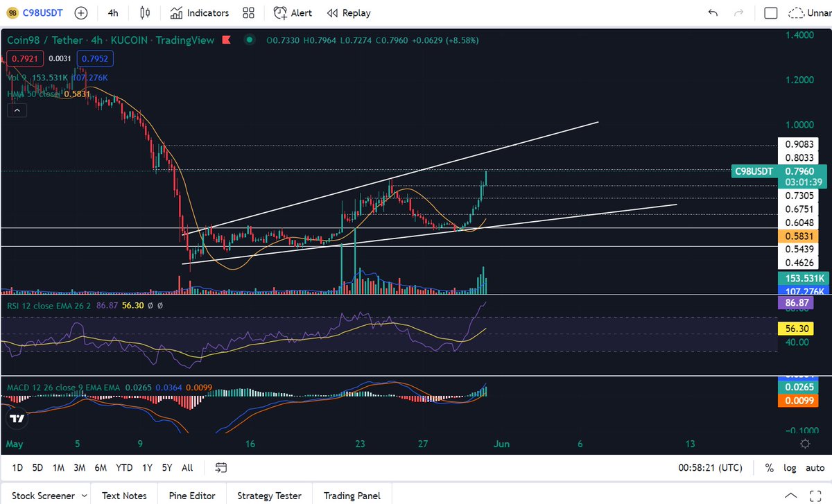832x504 pixels.
Task: Click the purple 86.87 RSI axis label
Action: (x=797, y=303)
